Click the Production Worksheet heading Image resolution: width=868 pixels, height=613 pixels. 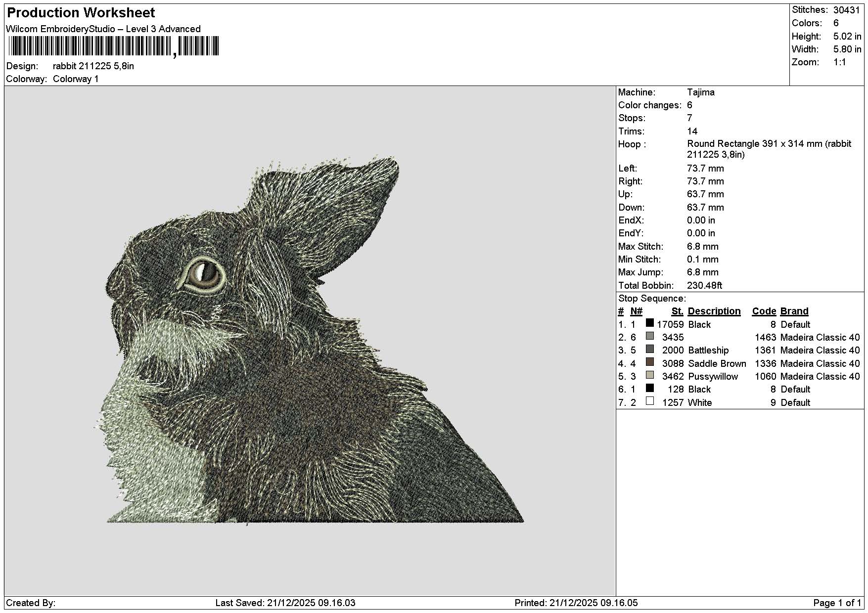[x=81, y=13]
